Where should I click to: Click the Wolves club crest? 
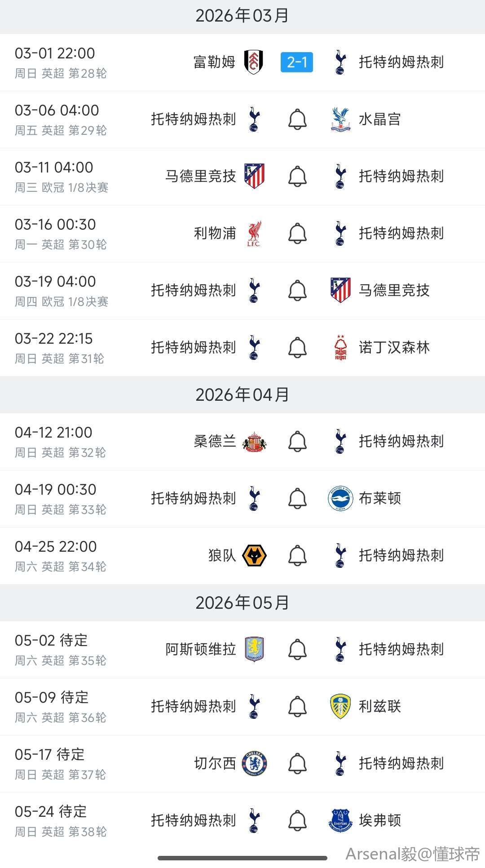pyautogui.click(x=254, y=555)
